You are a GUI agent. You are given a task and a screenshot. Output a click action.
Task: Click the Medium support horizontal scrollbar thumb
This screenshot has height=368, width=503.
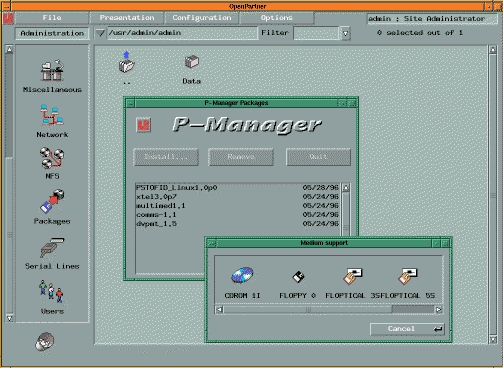click(x=308, y=310)
